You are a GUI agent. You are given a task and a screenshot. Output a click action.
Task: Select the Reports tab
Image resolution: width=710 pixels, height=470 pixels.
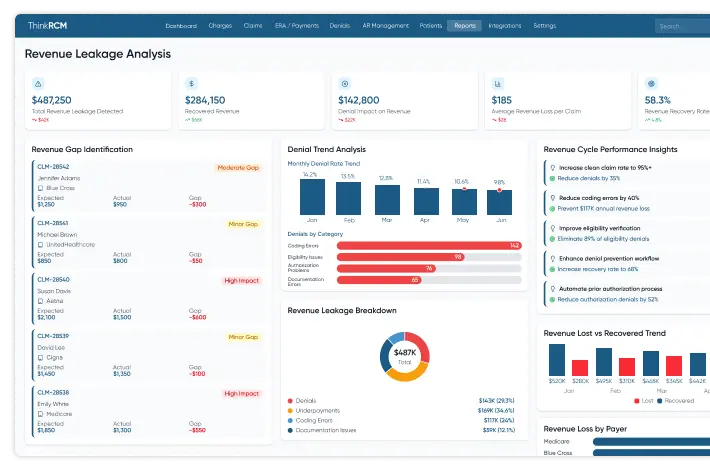coord(465,26)
